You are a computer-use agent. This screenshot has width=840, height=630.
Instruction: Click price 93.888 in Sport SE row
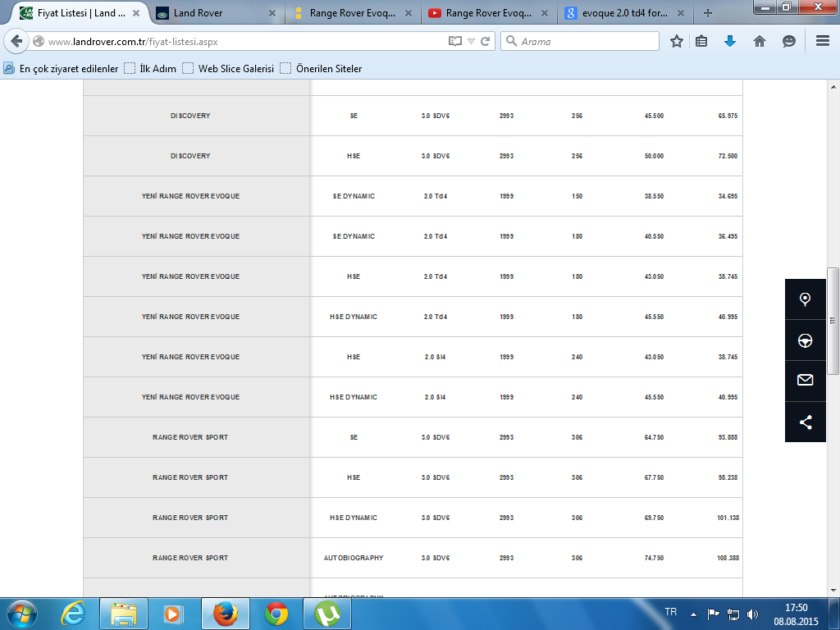[728, 437]
